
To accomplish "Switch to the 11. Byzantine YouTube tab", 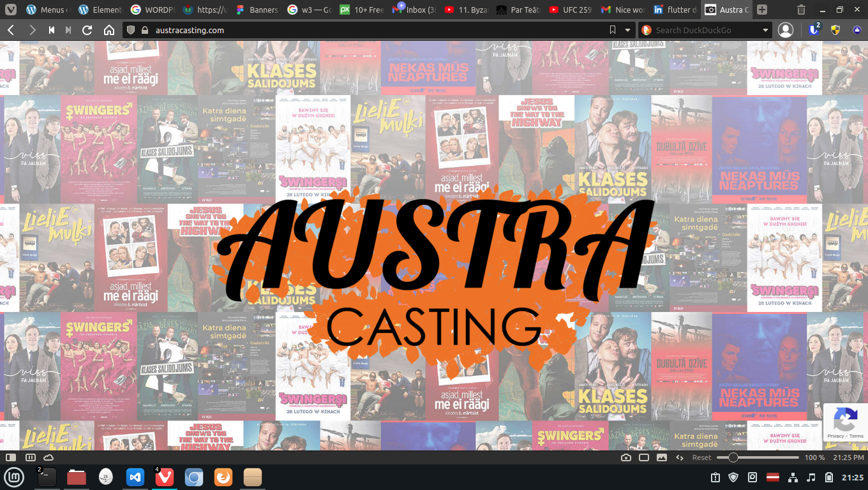I will point(467,10).
